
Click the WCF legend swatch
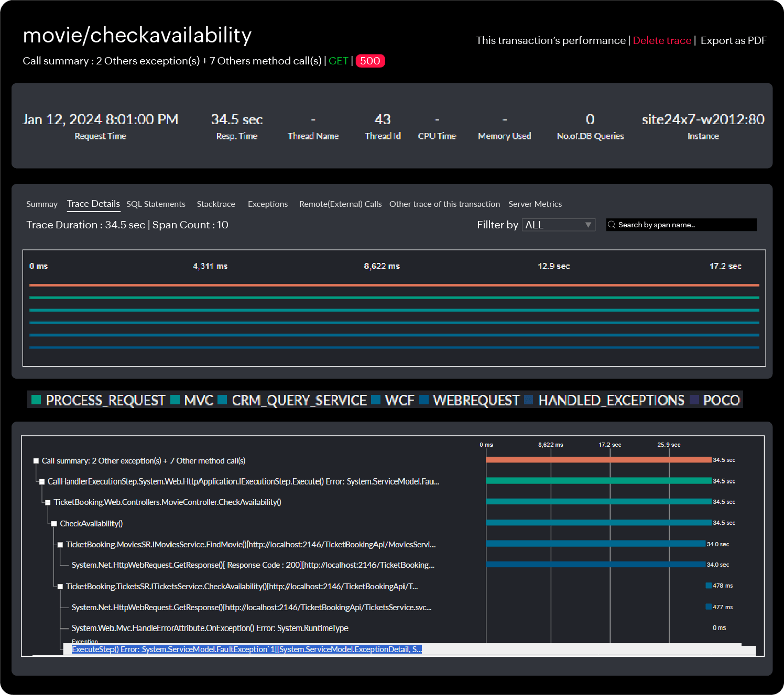coord(376,400)
